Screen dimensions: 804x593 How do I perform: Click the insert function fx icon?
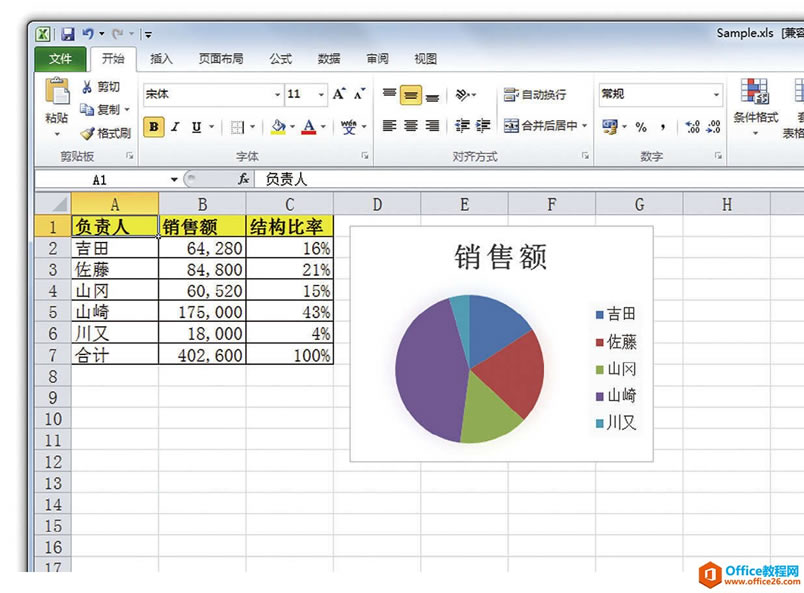(244, 179)
